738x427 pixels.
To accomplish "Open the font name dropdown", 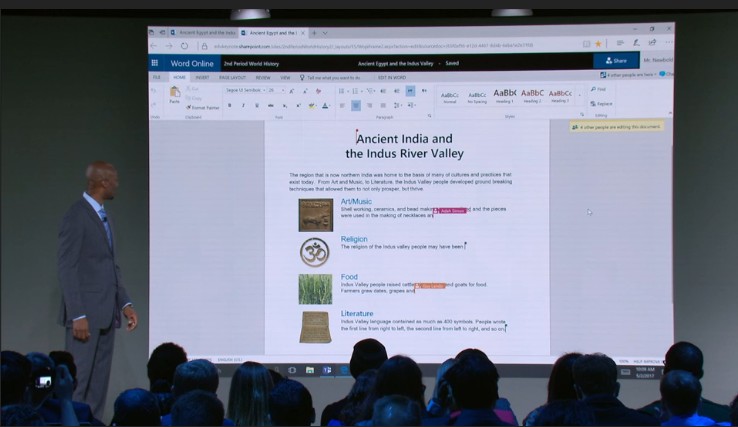I will click(x=264, y=90).
